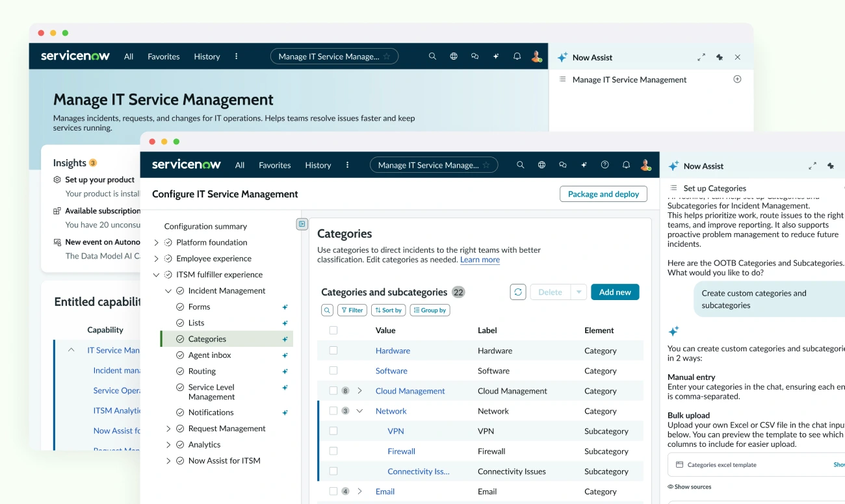Click more options dots in back window header
845x504 pixels.
[236, 57]
